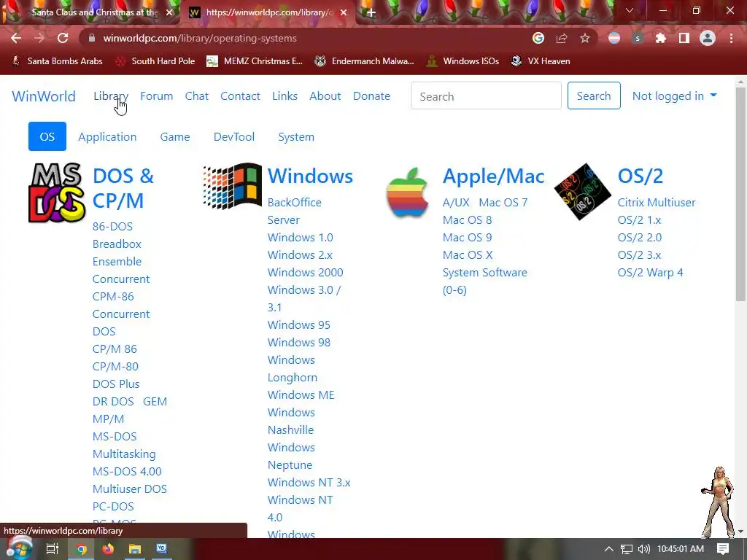Bookmark this page with the star icon
Image resolution: width=747 pixels, height=560 pixels.
585,38
